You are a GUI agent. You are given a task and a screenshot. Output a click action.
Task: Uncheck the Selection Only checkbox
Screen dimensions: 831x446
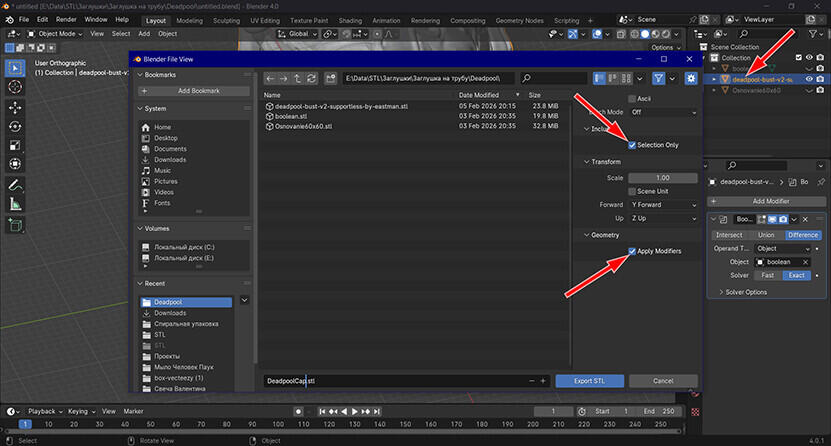[632, 145]
